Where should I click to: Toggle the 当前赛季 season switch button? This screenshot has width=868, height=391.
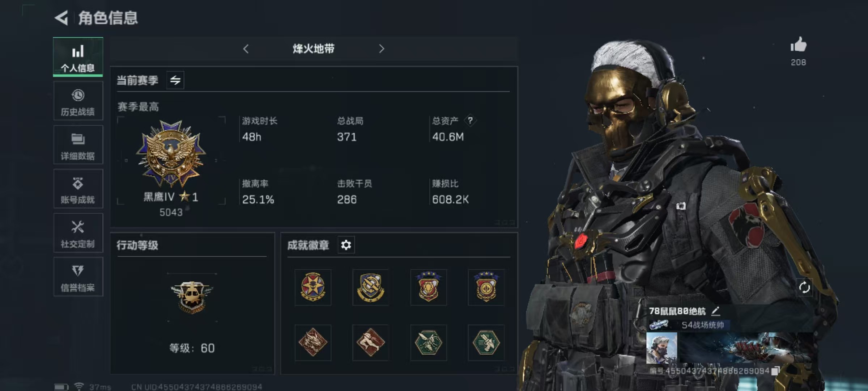tap(175, 80)
